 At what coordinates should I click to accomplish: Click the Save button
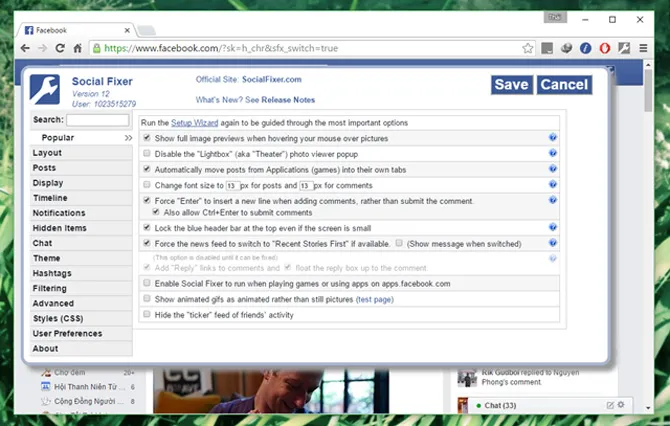pos(511,85)
